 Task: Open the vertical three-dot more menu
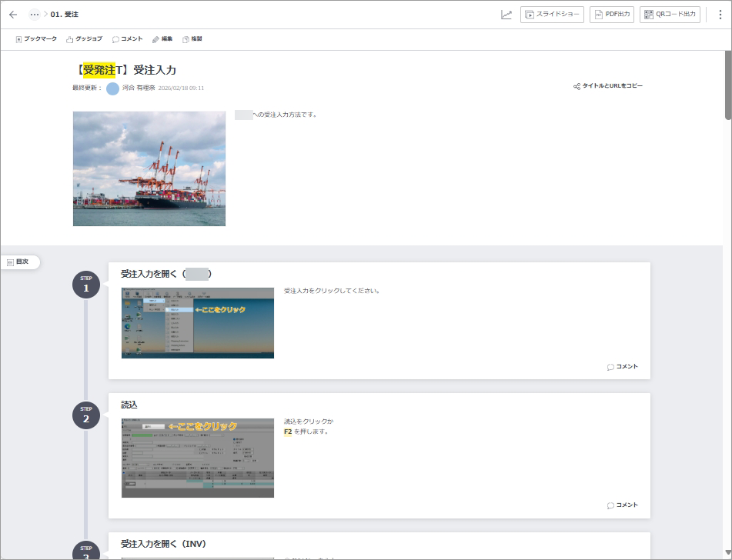coord(720,15)
